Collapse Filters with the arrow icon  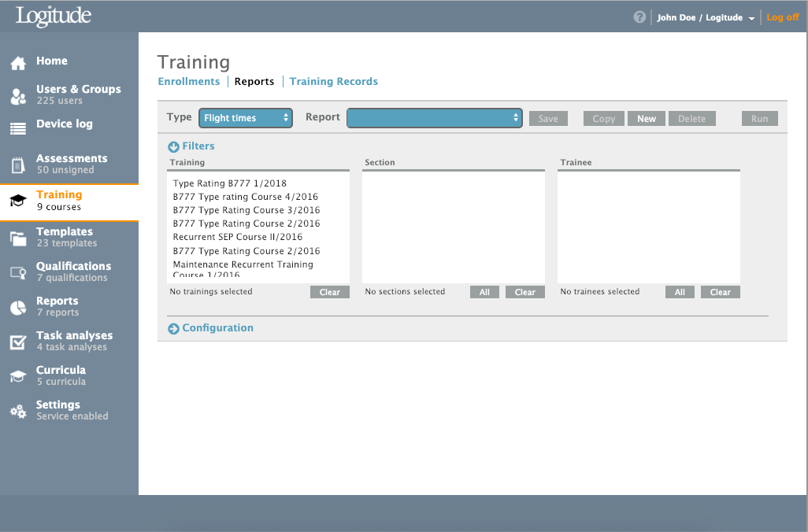[174, 147]
